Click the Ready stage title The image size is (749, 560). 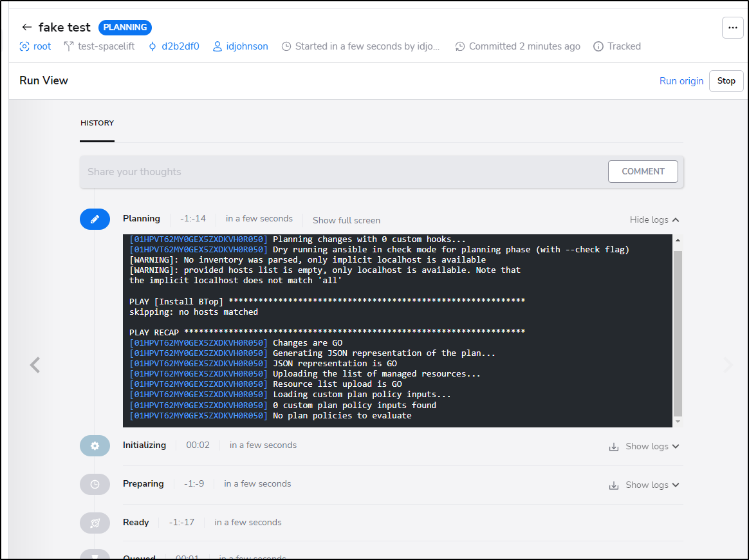[136, 522]
